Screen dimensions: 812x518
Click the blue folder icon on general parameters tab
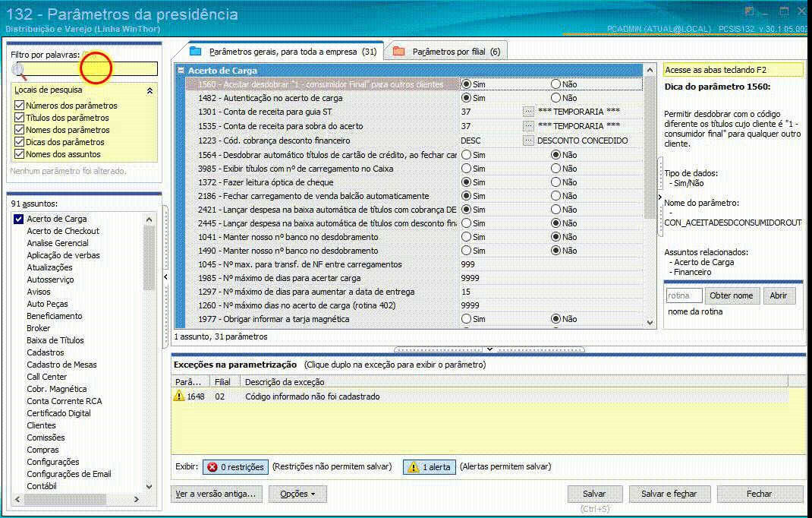[x=195, y=51]
